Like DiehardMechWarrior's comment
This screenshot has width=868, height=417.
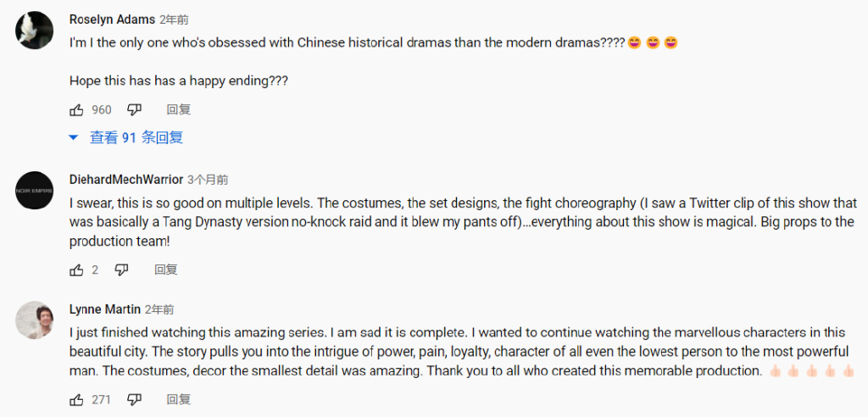click(76, 270)
